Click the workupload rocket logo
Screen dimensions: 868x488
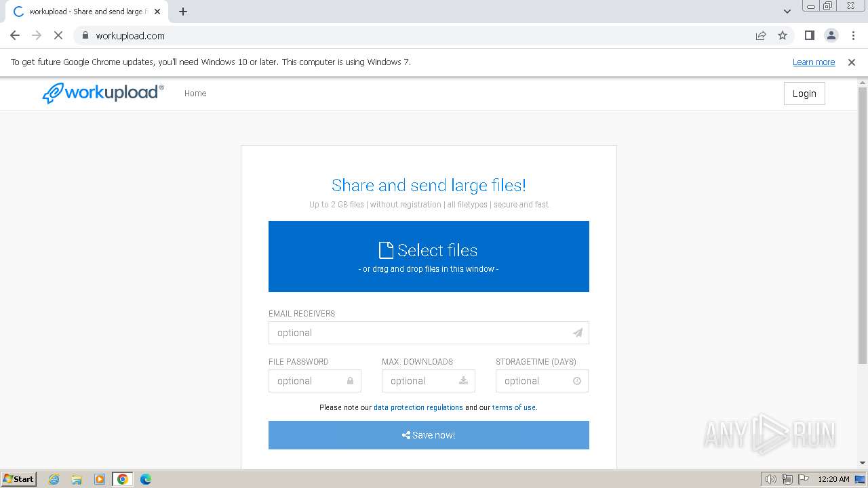(103, 93)
